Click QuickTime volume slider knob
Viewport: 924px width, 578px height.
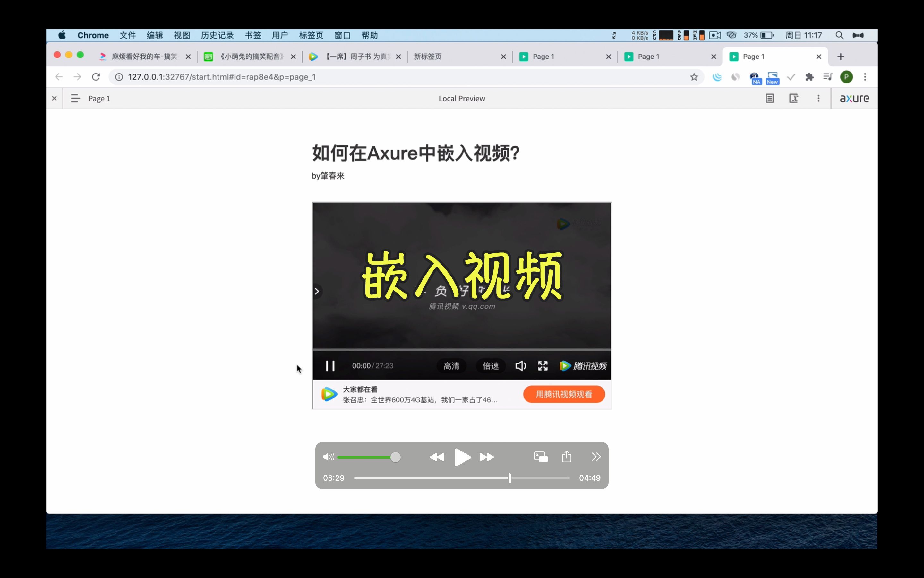tap(396, 457)
